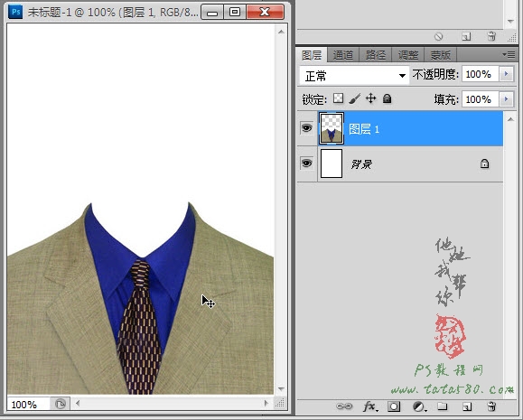Click the 锁定 label in the Layers panel
This screenshot has width=523, height=420.
(x=313, y=99)
